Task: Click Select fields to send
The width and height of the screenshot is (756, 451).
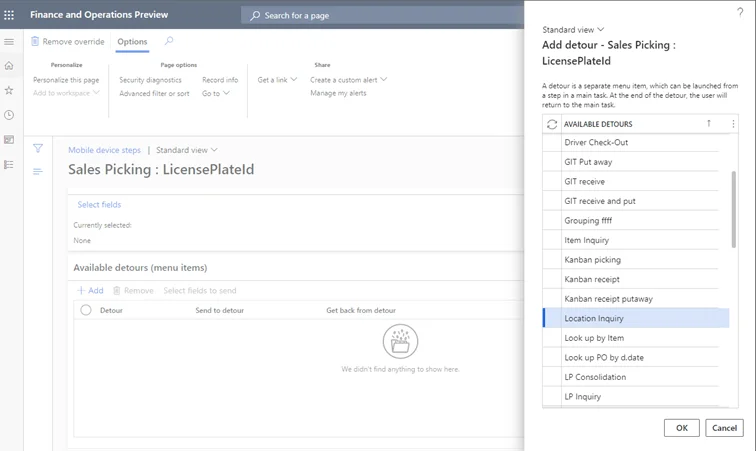Action: coord(200,290)
